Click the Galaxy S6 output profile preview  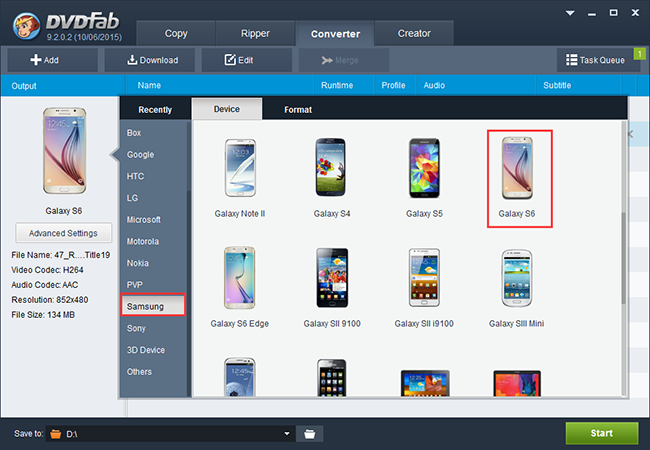coord(64,151)
